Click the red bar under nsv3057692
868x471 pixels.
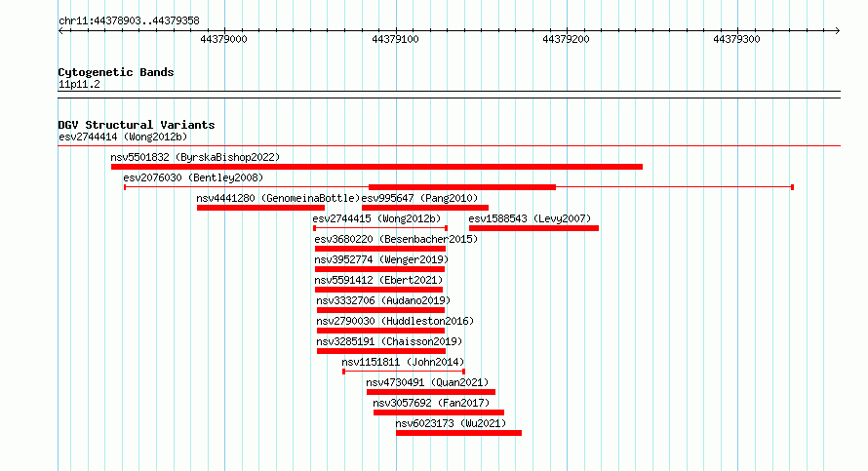pos(439,412)
